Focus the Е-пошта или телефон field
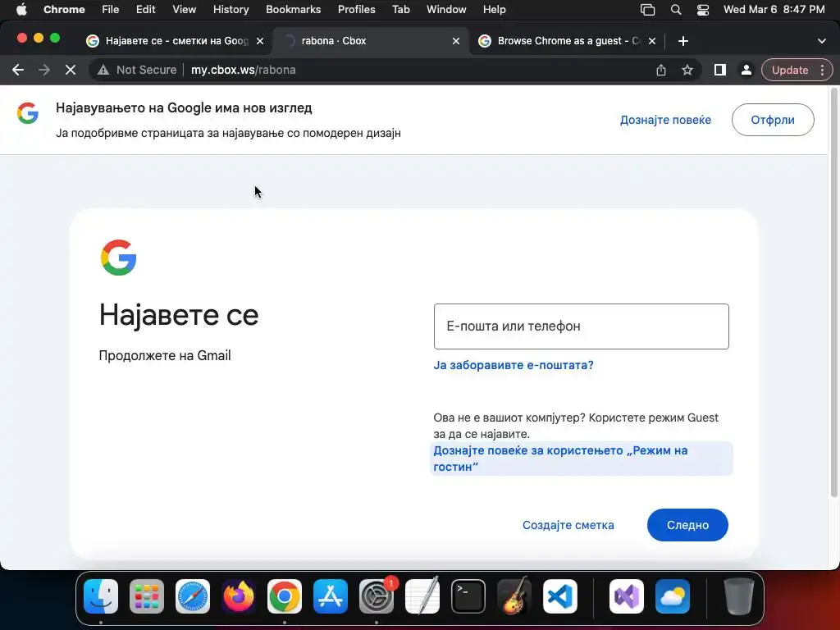The height and width of the screenshot is (630, 840). pyautogui.click(x=582, y=326)
